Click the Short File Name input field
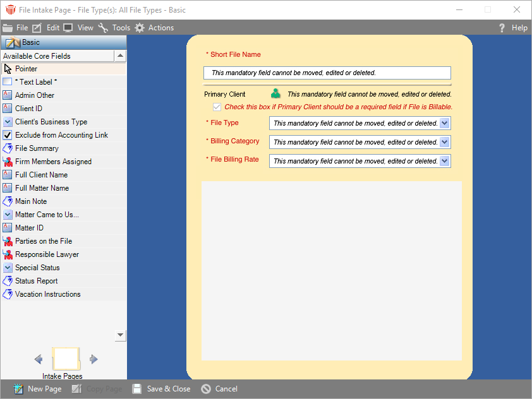Image resolution: width=532 pixels, height=399 pixels. tap(327, 73)
